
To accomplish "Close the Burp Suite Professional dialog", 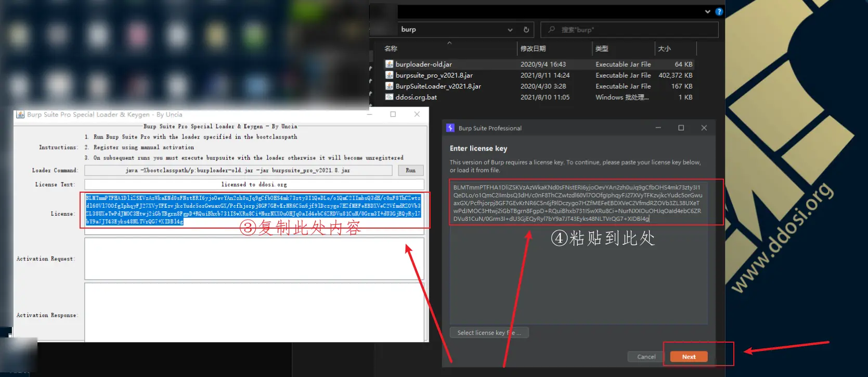I will (x=704, y=128).
